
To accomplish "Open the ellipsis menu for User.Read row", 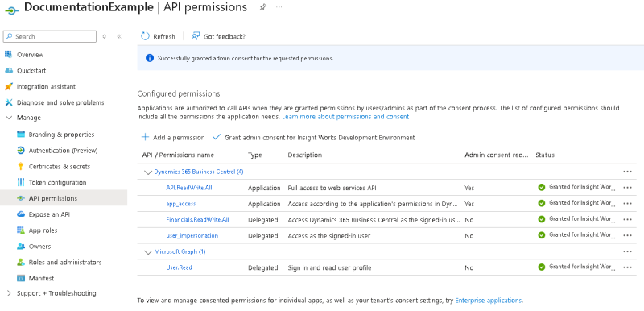I will tap(627, 267).
